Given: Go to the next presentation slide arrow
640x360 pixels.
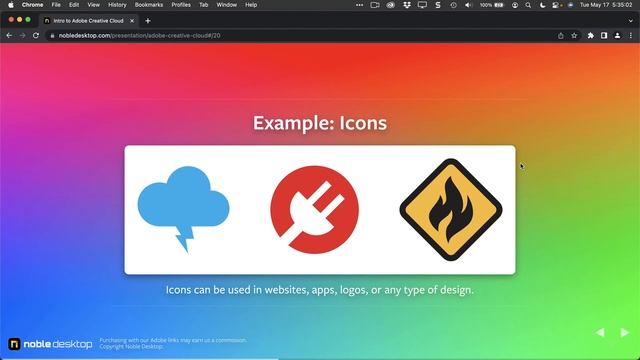Looking at the screenshot, I should tap(624, 333).
